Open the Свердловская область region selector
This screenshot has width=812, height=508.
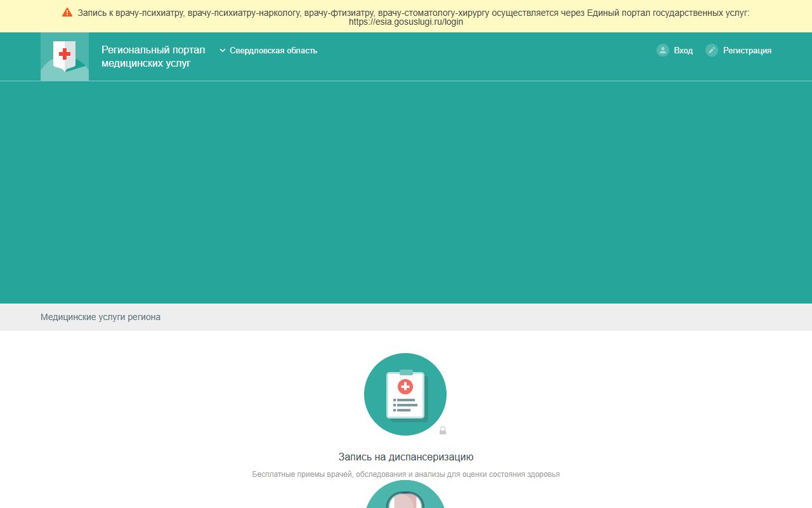click(x=268, y=50)
